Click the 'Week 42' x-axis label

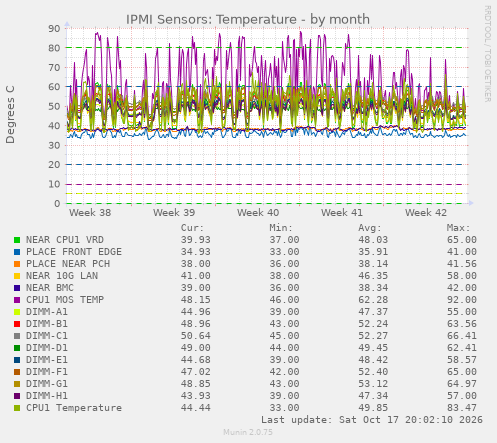pyautogui.click(x=426, y=213)
